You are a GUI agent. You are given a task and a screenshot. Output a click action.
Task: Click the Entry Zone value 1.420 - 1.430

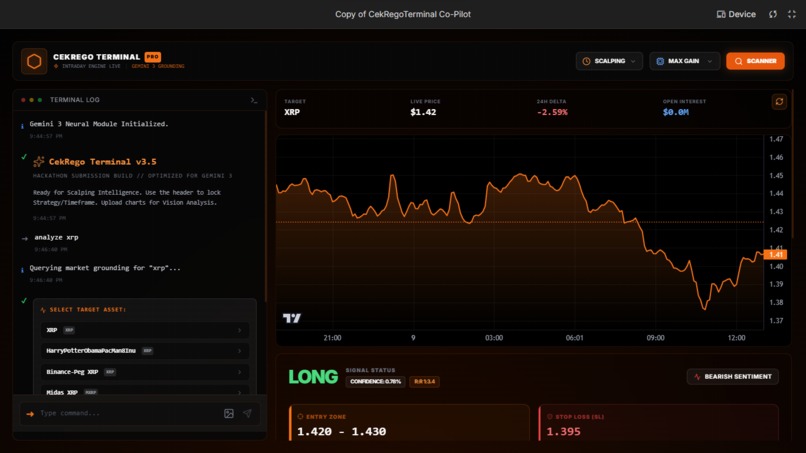(x=341, y=431)
